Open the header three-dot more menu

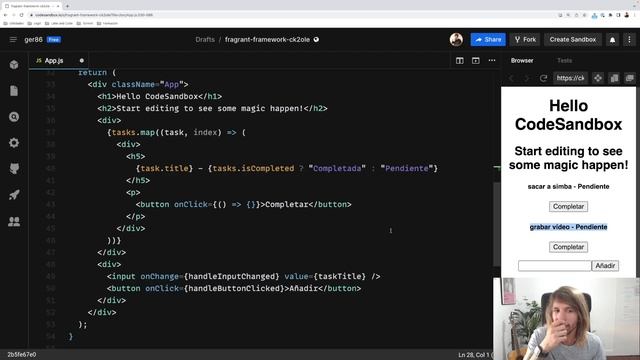pyautogui.click(x=629, y=40)
